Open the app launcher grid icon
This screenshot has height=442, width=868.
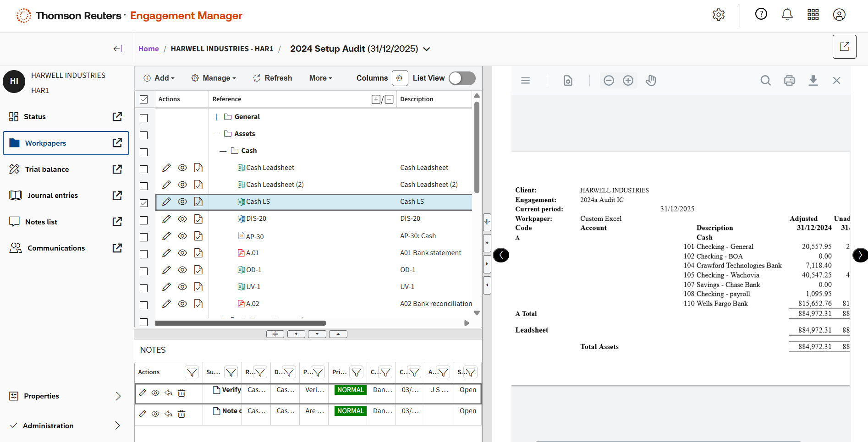click(813, 15)
